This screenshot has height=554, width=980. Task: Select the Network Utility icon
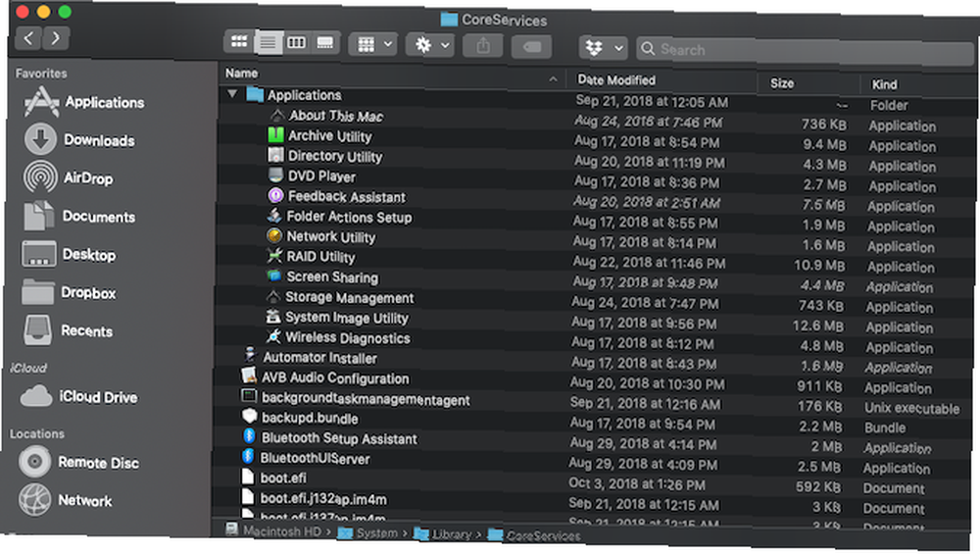click(274, 235)
